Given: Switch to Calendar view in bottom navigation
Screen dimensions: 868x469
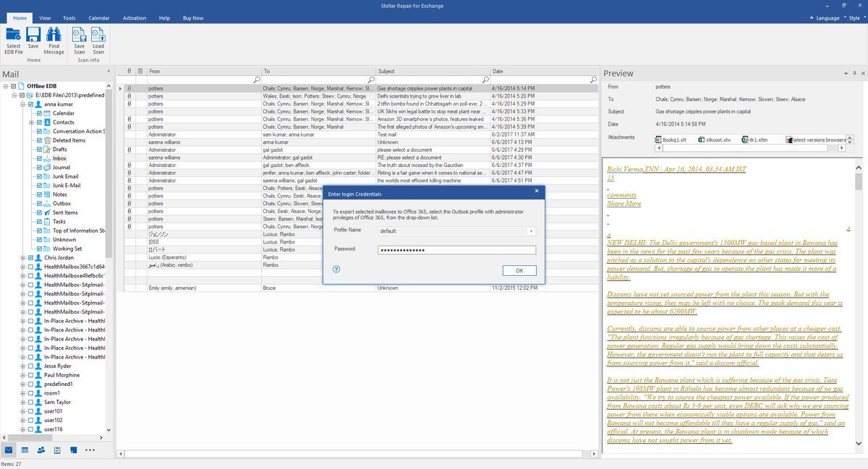Looking at the screenshot, I should click(25, 450).
